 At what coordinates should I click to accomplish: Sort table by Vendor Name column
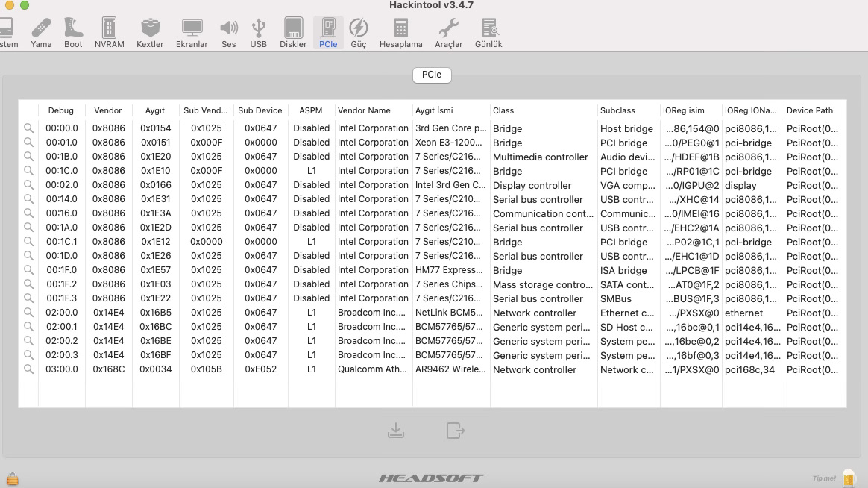click(x=364, y=110)
